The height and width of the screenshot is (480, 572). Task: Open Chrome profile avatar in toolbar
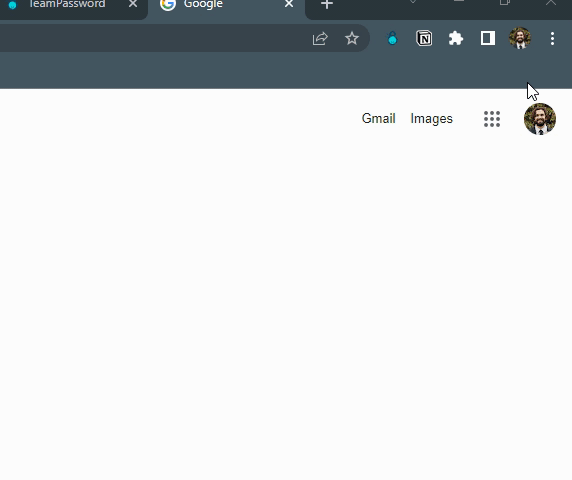pyautogui.click(x=520, y=38)
